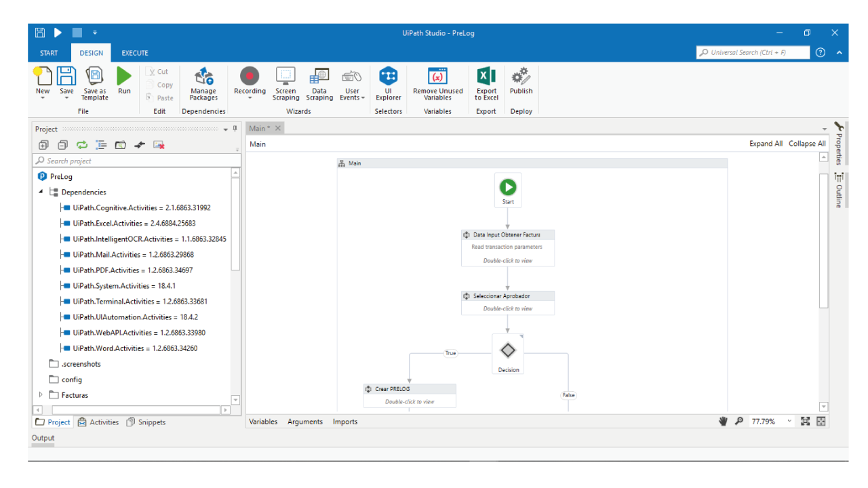Click the Fit to Screen icon
This screenshot has width=868, height=488.
pyautogui.click(x=806, y=421)
